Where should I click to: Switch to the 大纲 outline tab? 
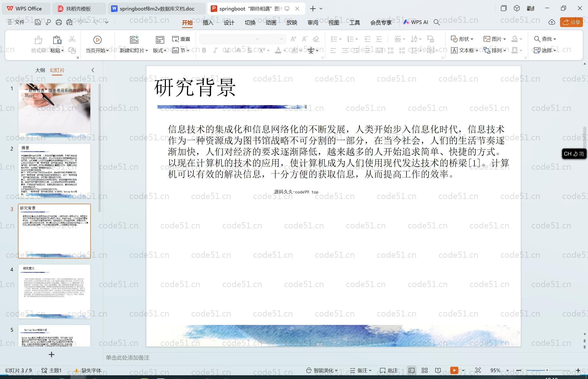point(40,70)
